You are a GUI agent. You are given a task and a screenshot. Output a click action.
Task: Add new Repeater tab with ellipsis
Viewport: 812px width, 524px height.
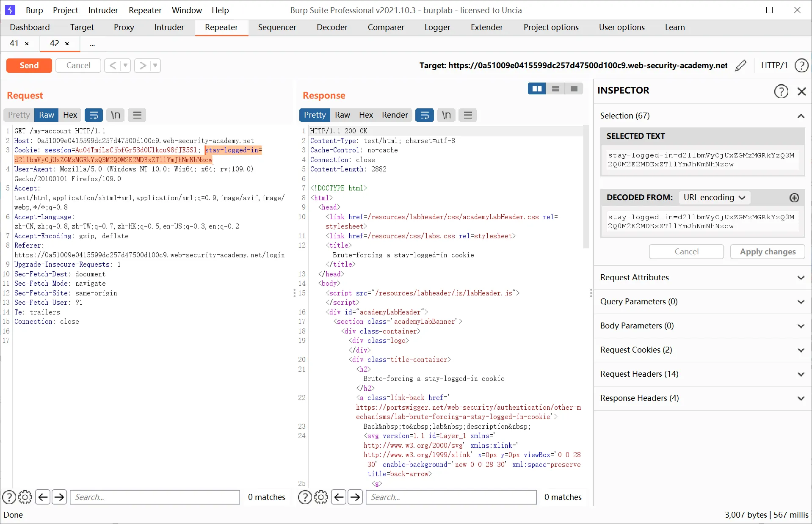(92, 44)
